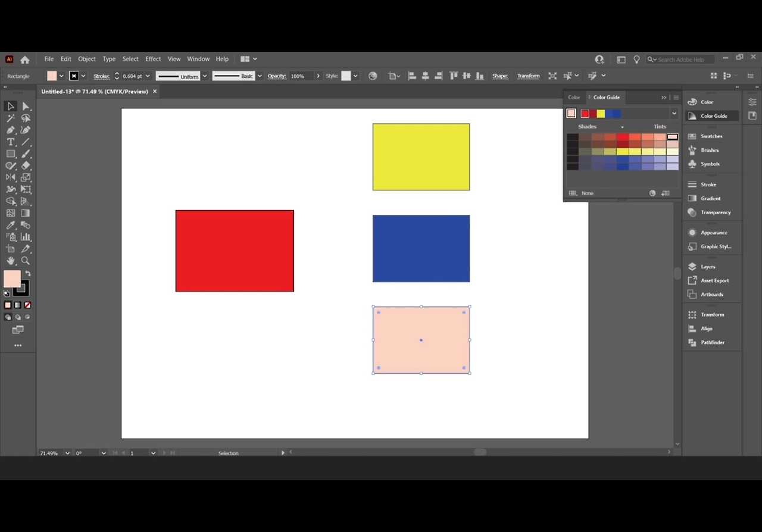762x532 pixels.
Task: Open the File menu
Action: [49, 59]
